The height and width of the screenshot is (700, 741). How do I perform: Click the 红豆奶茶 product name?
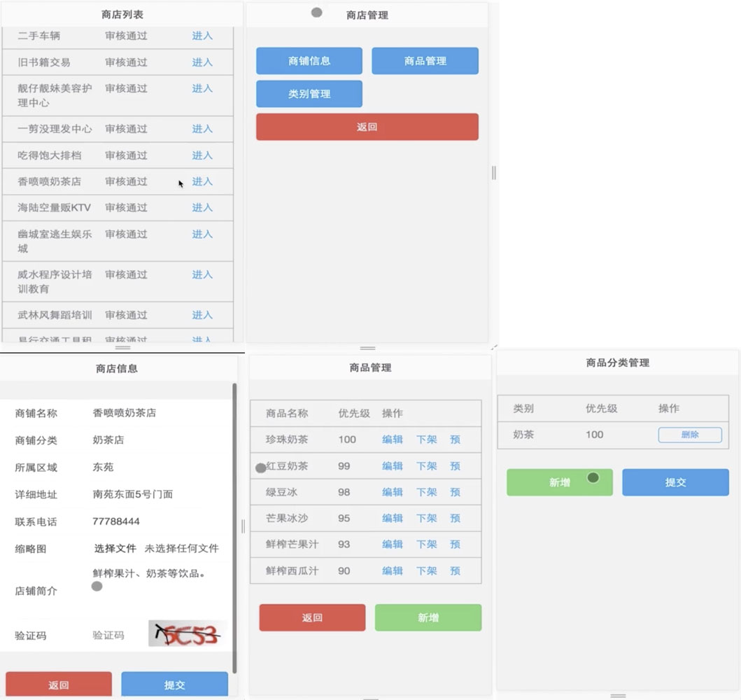(x=287, y=466)
